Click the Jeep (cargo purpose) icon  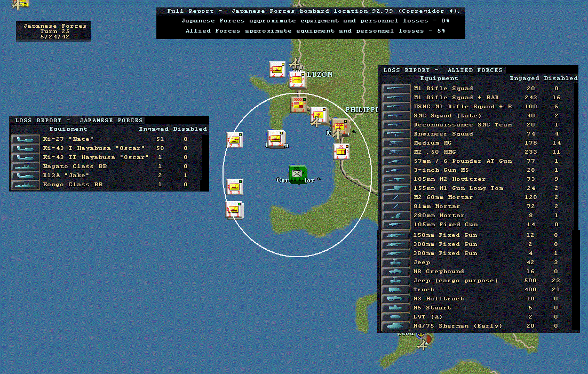click(x=395, y=281)
